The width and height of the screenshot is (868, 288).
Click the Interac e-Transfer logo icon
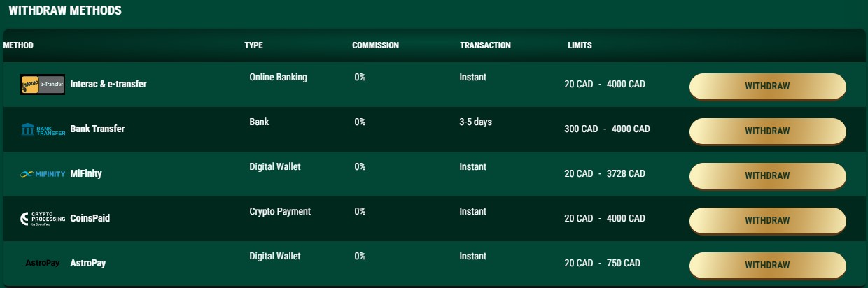tap(43, 85)
